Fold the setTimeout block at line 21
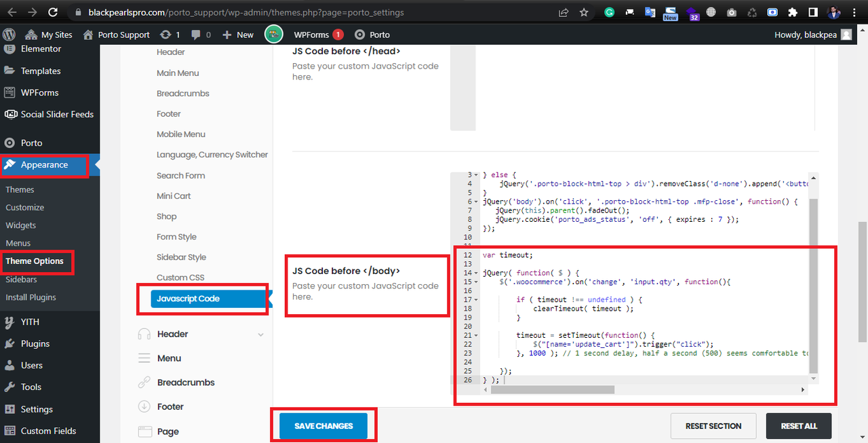The width and height of the screenshot is (868, 443). pos(476,335)
